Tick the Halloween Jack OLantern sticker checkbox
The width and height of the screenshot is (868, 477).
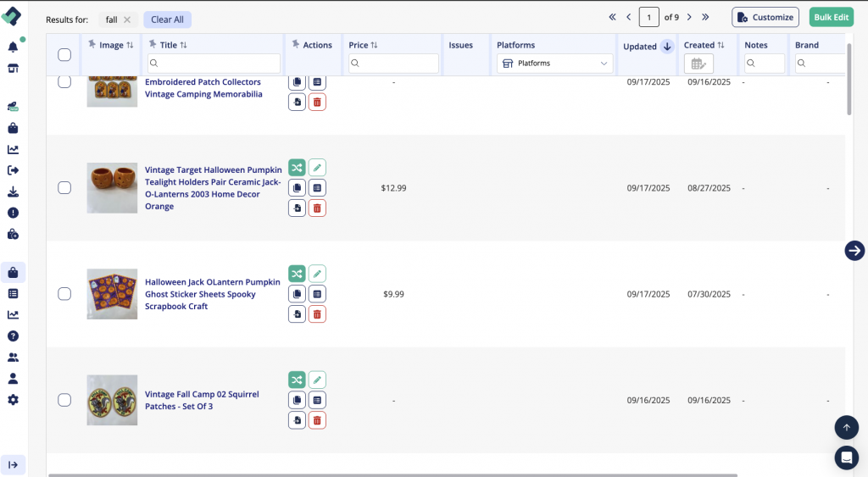[x=64, y=294]
